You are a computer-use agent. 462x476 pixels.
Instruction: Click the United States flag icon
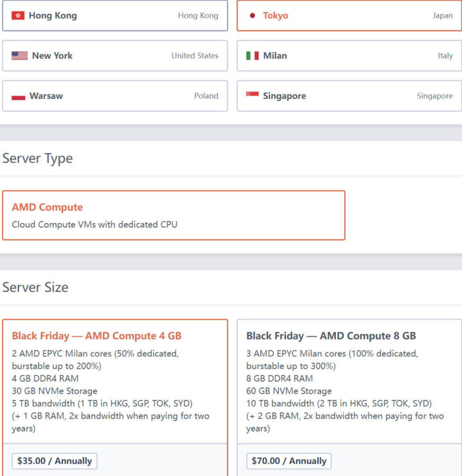click(19, 56)
